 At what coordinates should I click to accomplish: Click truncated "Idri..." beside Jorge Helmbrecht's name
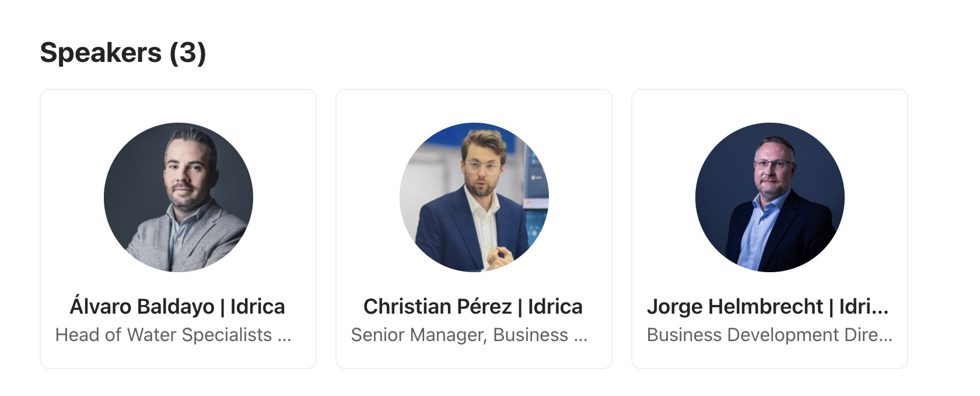coord(863,307)
